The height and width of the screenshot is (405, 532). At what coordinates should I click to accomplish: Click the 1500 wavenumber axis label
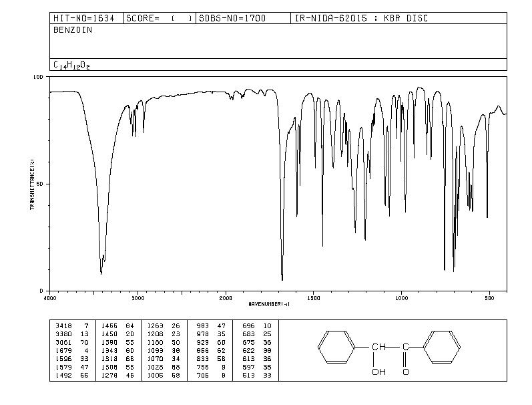pos(314,298)
